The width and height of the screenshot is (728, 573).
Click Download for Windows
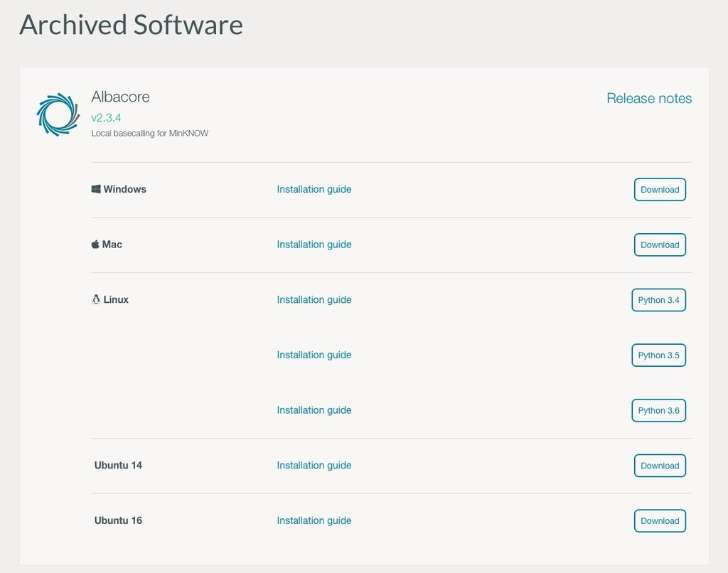pyautogui.click(x=660, y=189)
